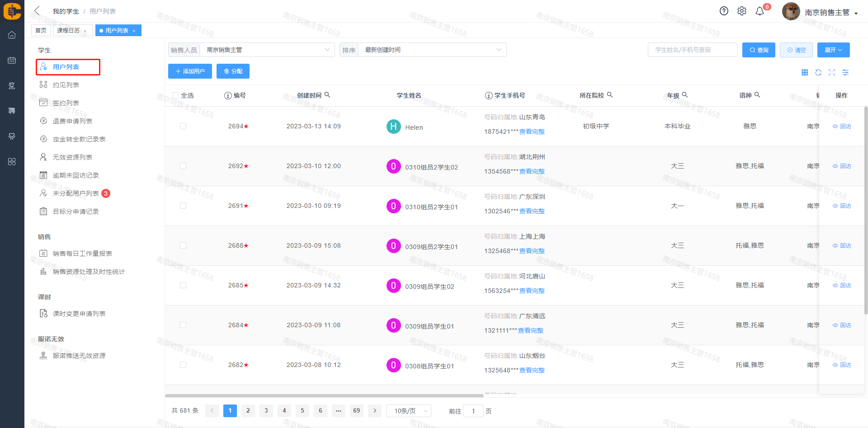
Task: Switch to the 课程日历 tab
Action: coord(68,30)
